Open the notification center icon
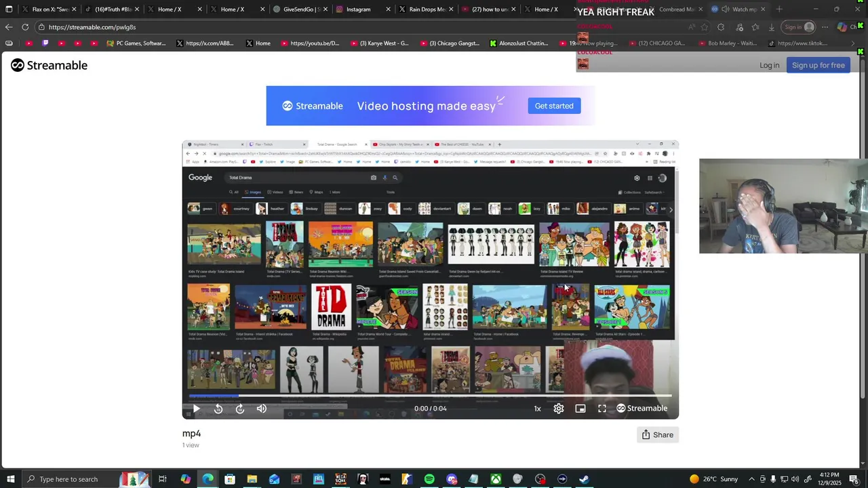The height and width of the screenshot is (488, 868). coord(854,479)
